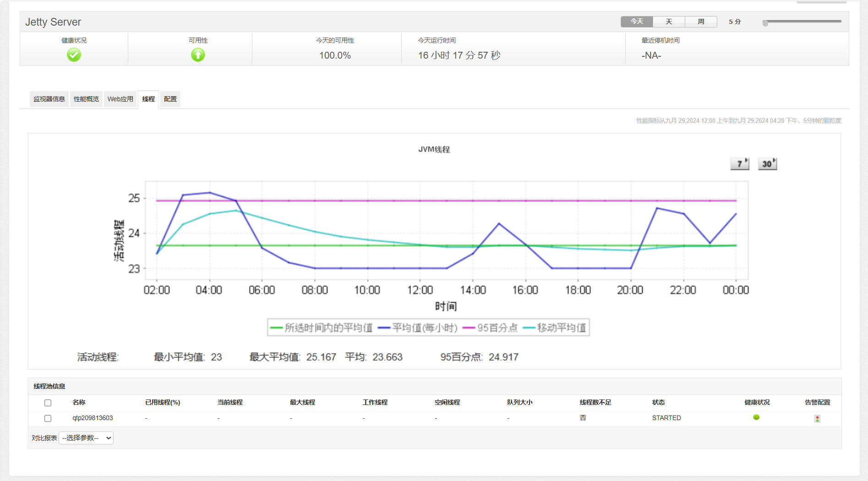868x481 pixels.
Task: Switch to the 性能概览 tab
Action: [86, 99]
